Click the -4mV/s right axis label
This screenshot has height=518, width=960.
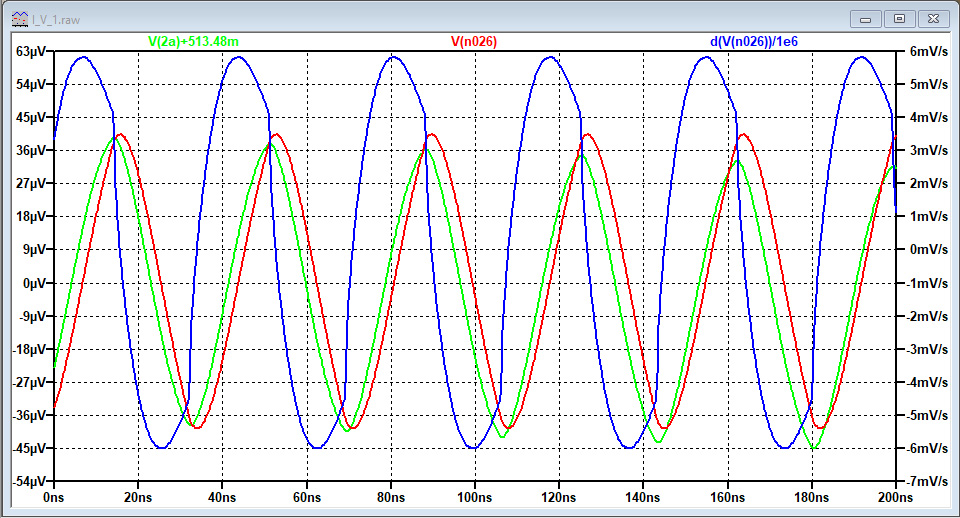tap(927, 383)
